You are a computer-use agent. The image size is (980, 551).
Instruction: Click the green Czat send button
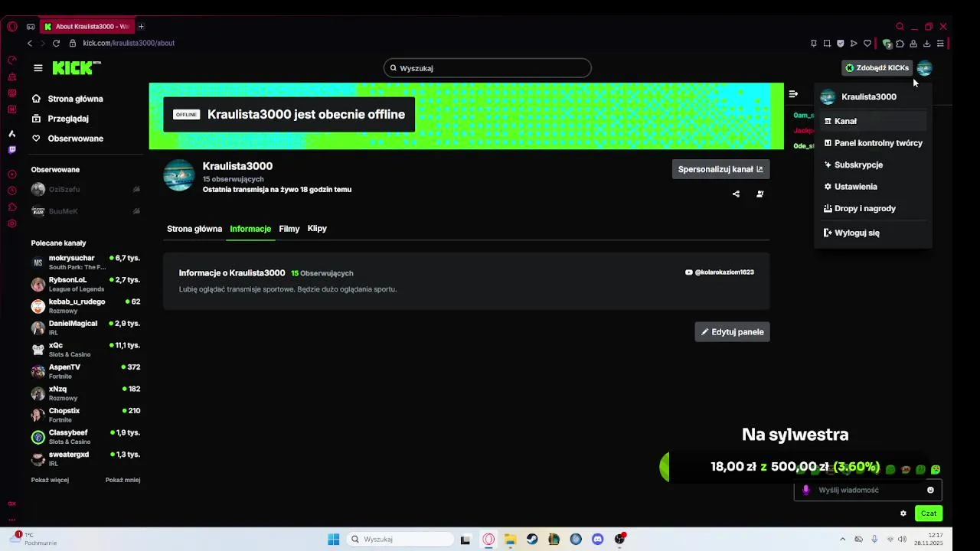click(929, 514)
